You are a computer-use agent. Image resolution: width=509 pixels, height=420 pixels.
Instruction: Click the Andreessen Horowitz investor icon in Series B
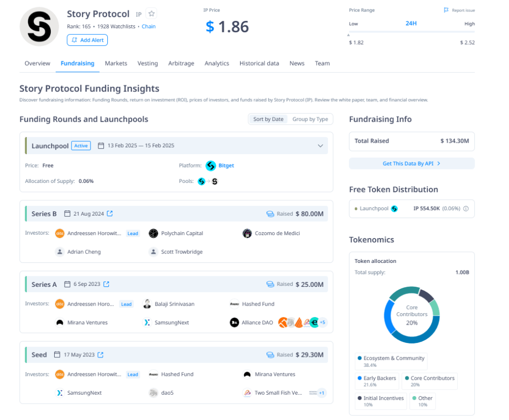60,233
